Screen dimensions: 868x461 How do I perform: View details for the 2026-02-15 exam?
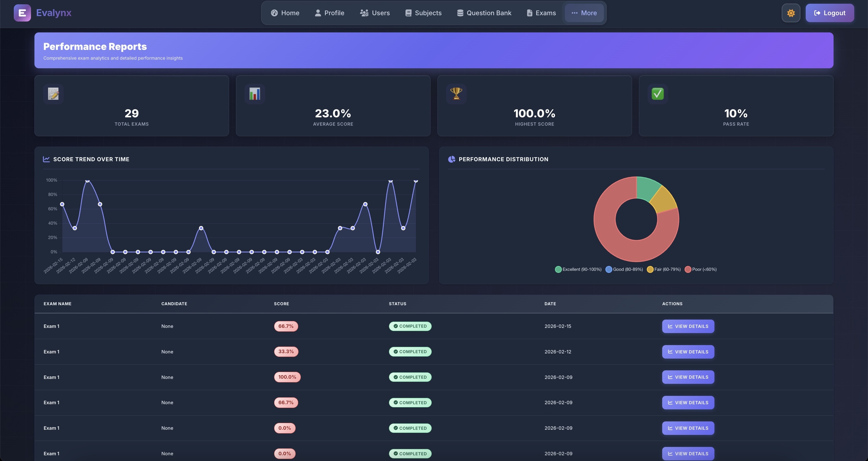[x=688, y=326]
